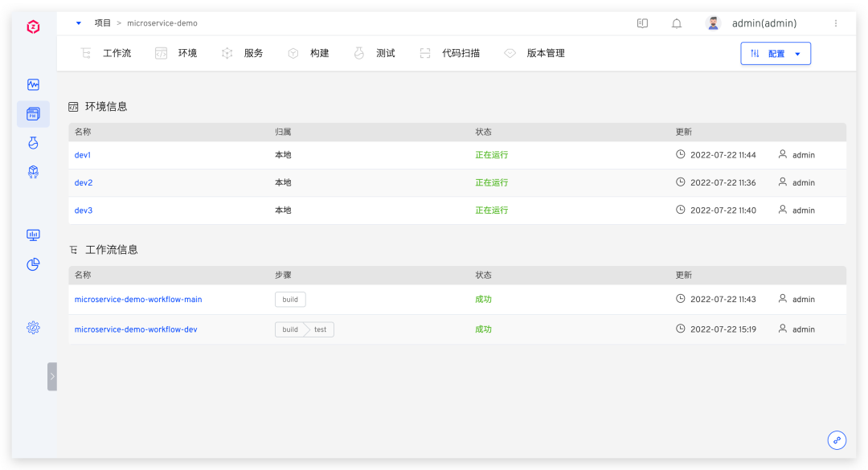Expand the project switcher triangle
The height and width of the screenshot is (470, 868).
click(79, 23)
